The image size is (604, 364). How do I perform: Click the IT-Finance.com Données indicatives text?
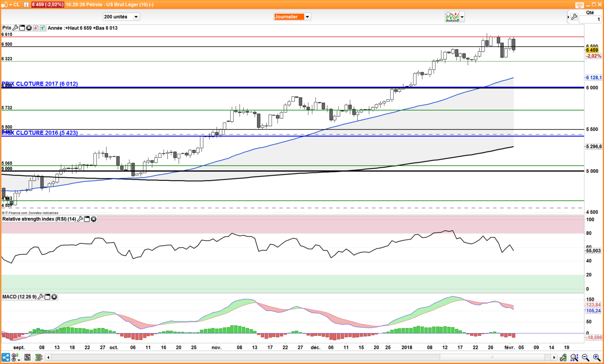click(30, 213)
